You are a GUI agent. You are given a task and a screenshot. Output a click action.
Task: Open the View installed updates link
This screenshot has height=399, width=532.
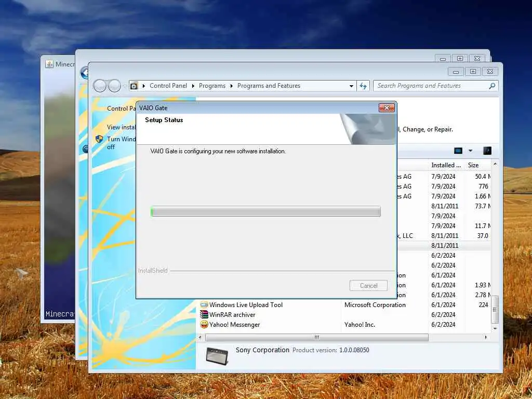(x=121, y=127)
